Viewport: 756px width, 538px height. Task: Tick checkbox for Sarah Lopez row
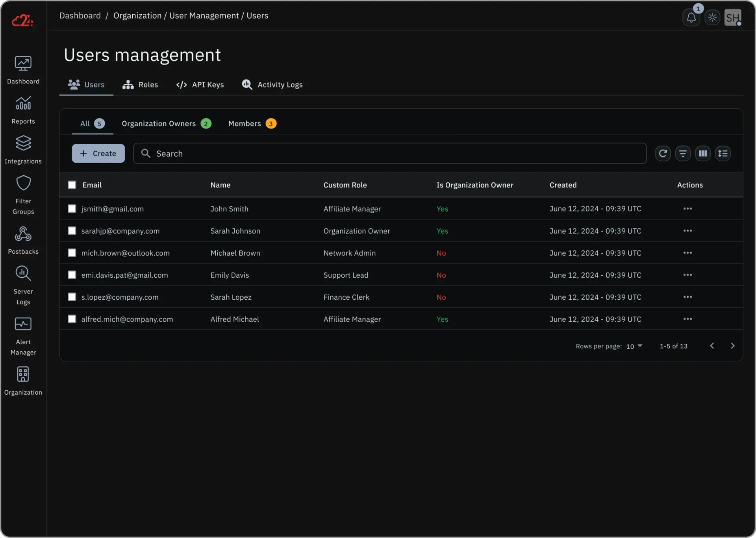(x=72, y=297)
